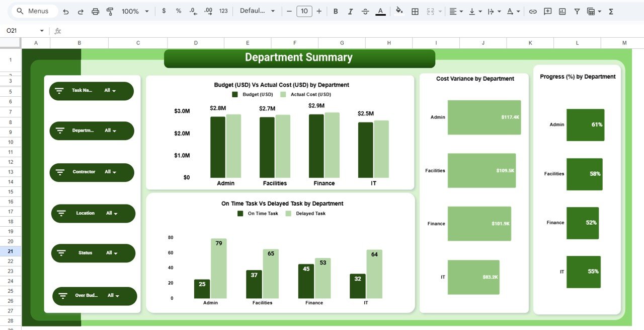Format selection as currency
Image resolution: width=644 pixels, height=330 pixels.
click(x=164, y=11)
